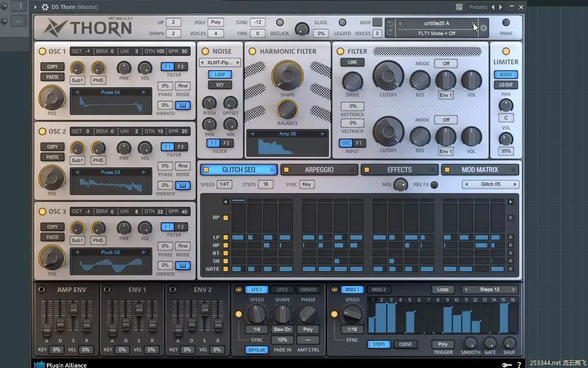
Task: Open the Glitch 05 preset selector
Action: pyautogui.click(x=490, y=184)
